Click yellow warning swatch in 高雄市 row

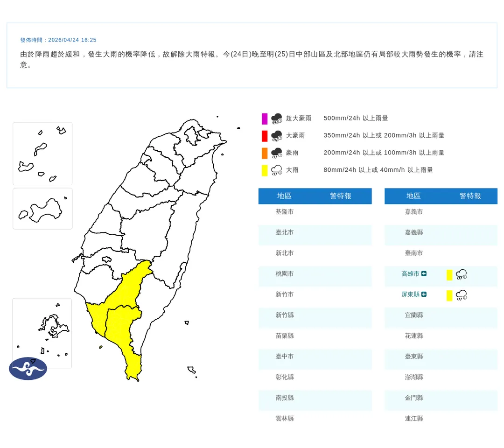point(449,275)
